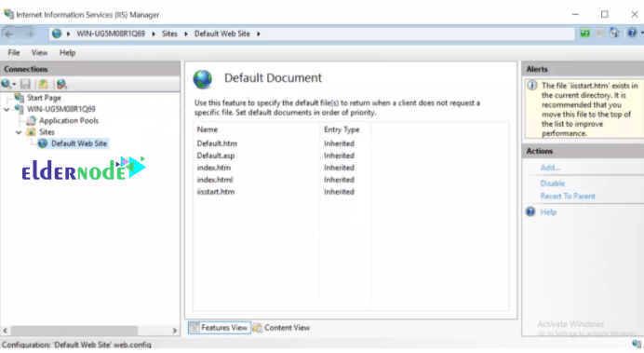Click the Sites folder icon
The height and width of the screenshot is (353, 644).
coord(32,132)
